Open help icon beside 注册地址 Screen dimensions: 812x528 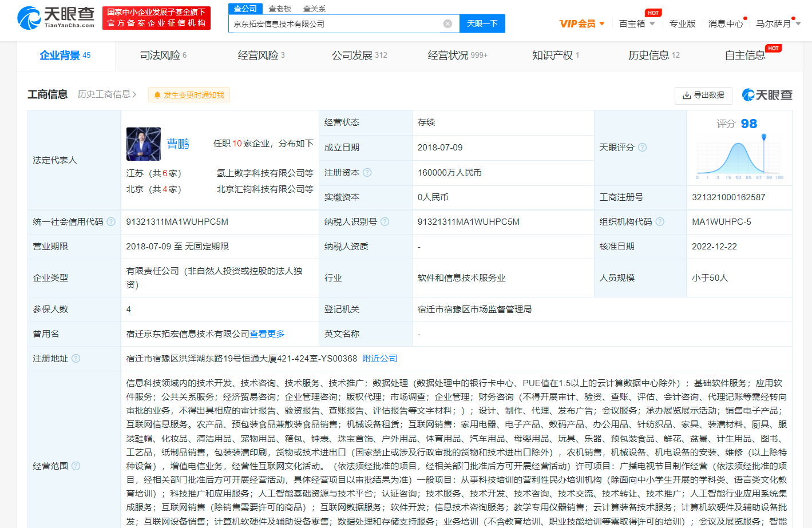point(76,358)
